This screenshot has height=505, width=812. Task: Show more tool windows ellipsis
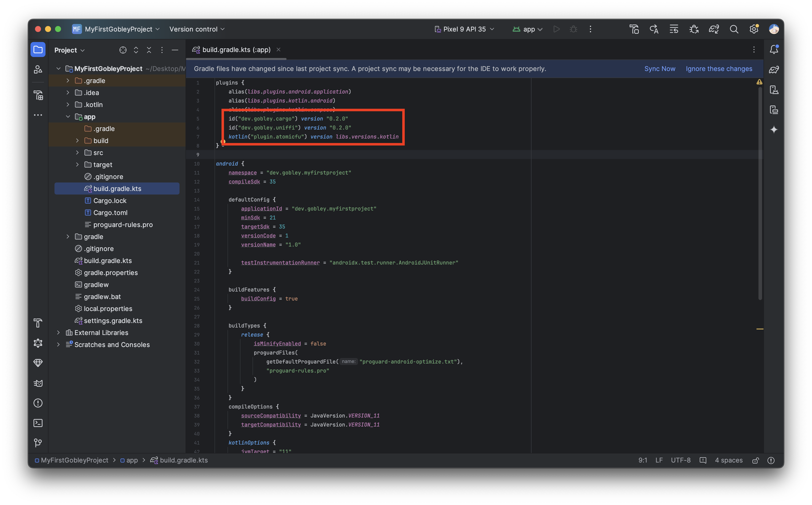(x=38, y=115)
